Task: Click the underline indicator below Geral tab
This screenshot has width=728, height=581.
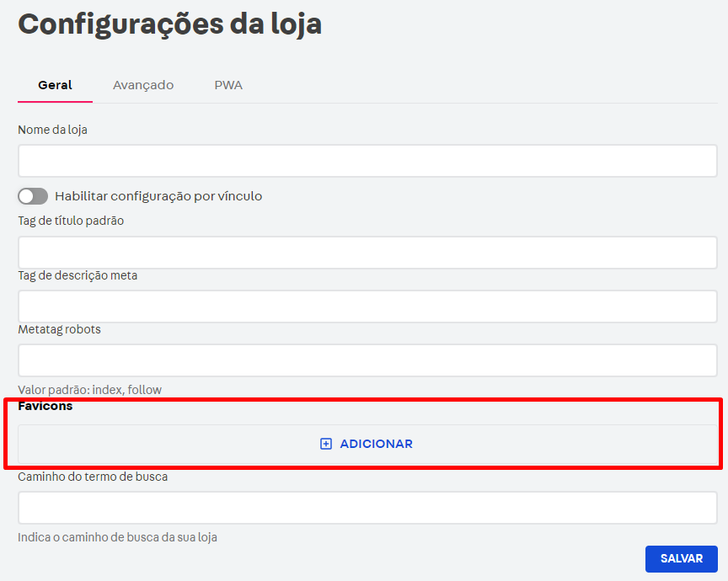Action: (54, 101)
